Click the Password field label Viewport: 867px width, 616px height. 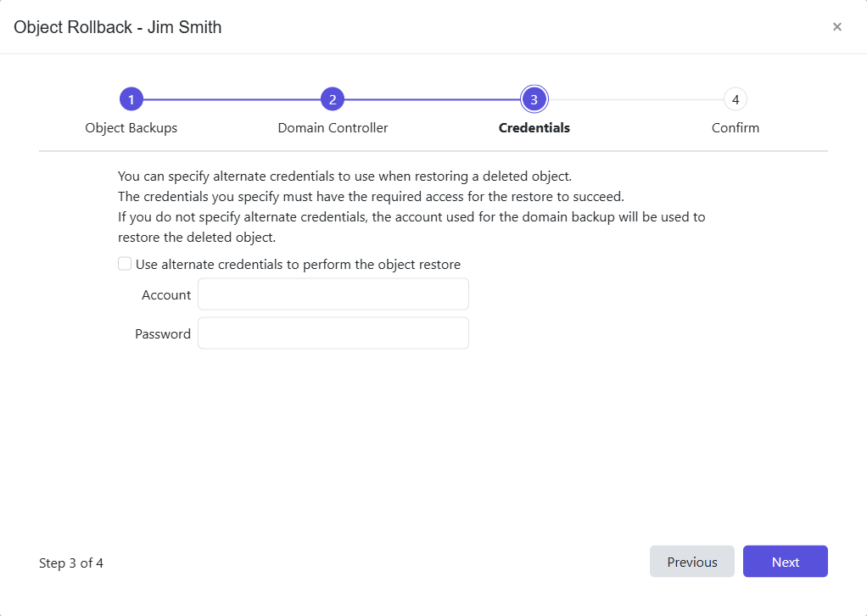(x=162, y=333)
